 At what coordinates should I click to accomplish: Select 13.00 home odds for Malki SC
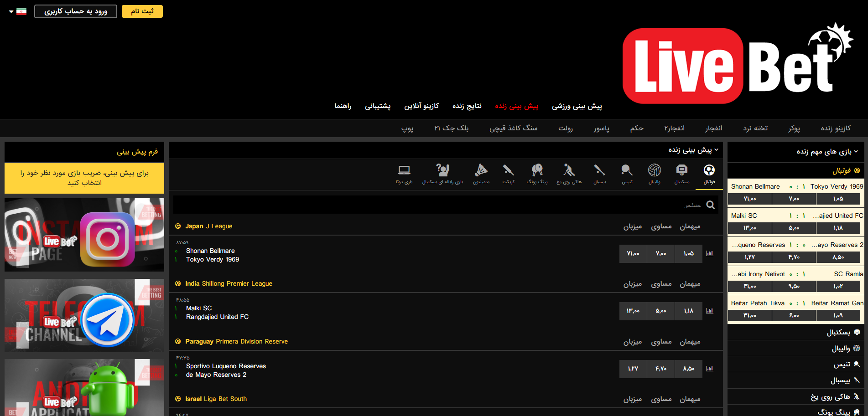633,311
